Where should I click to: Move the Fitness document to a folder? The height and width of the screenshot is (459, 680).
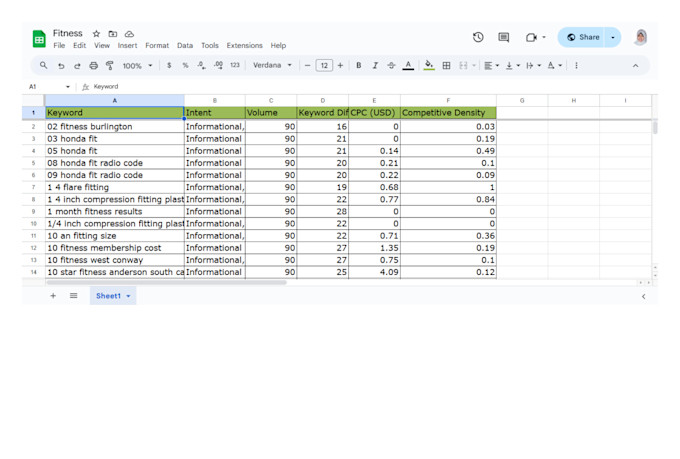point(113,33)
